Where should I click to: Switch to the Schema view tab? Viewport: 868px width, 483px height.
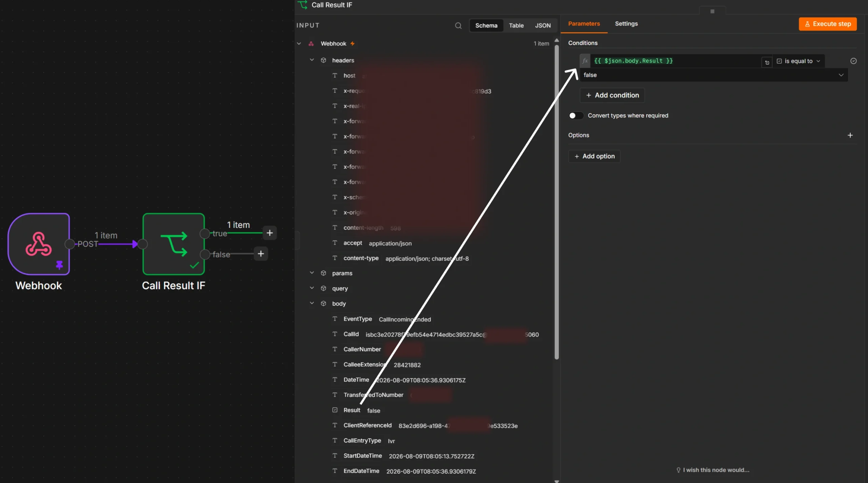pos(486,25)
